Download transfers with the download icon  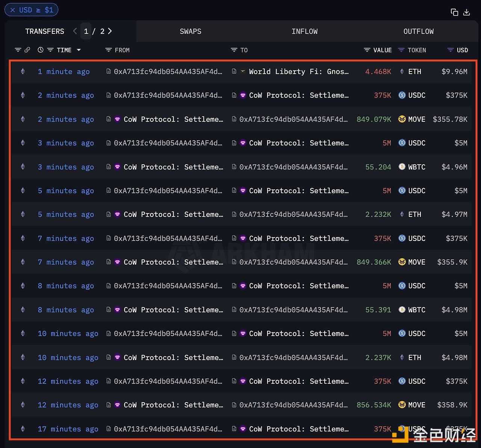pos(466,12)
